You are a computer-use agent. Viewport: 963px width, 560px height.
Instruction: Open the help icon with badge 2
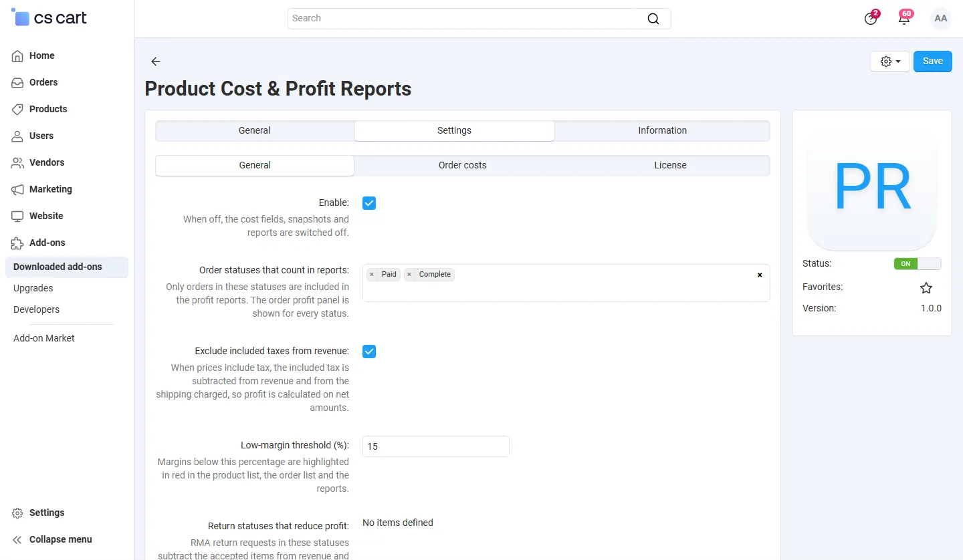871,18
